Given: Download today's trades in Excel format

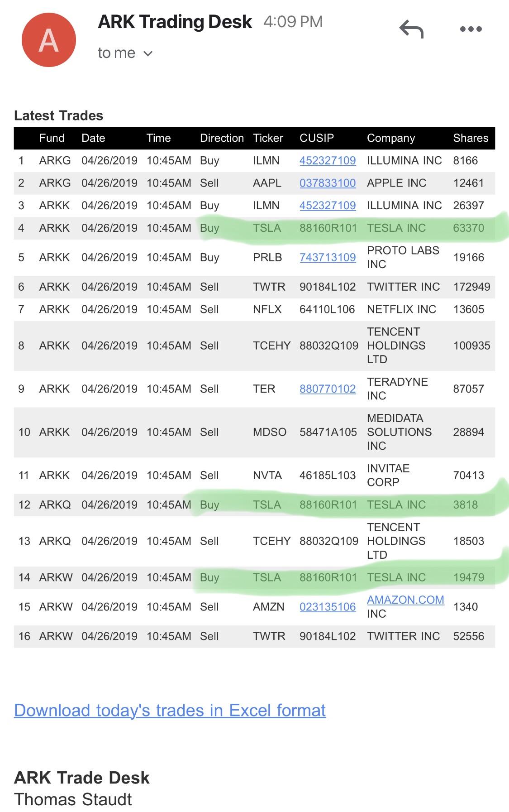Looking at the screenshot, I should [169, 710].
